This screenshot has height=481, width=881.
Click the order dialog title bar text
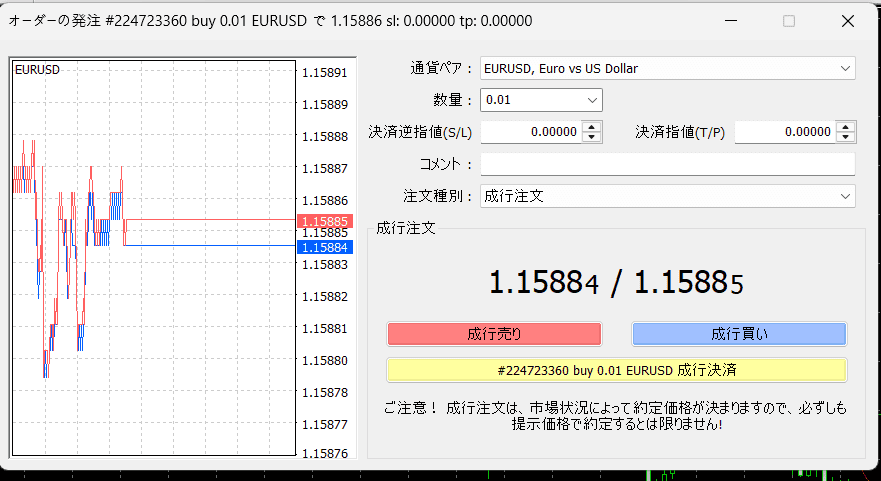click(x=270, y=21)
